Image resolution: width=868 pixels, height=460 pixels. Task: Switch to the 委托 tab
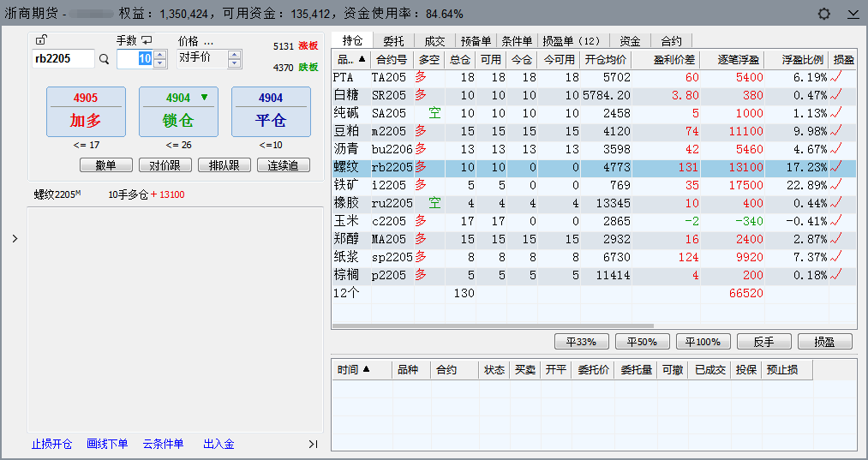[x=393, y=40]
